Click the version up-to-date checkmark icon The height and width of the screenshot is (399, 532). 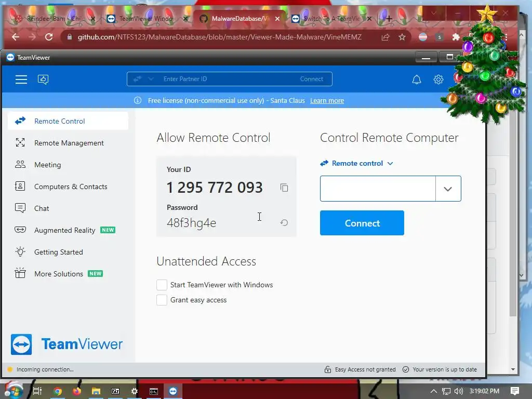pyautogui.click(x=406, y=369)
